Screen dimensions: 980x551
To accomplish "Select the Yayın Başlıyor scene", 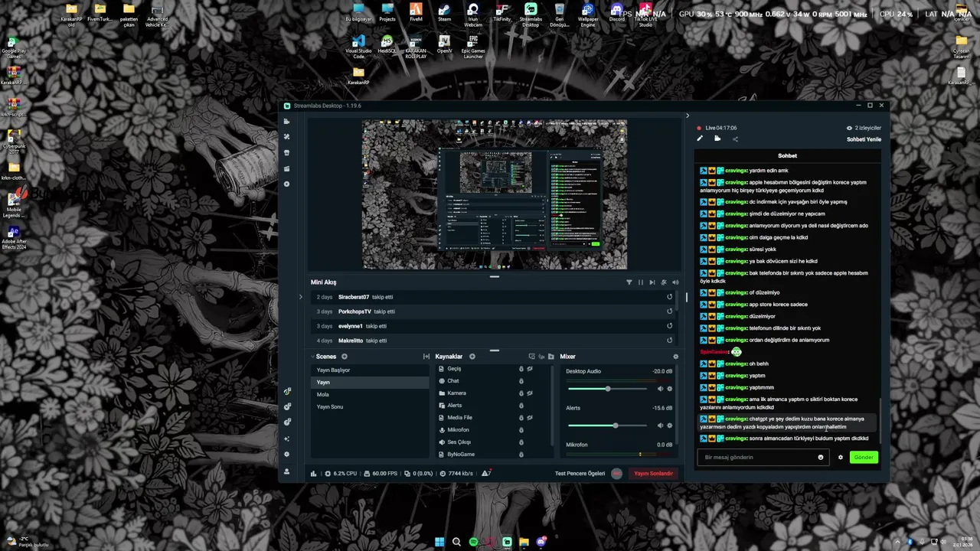I will tap(370, 370).
